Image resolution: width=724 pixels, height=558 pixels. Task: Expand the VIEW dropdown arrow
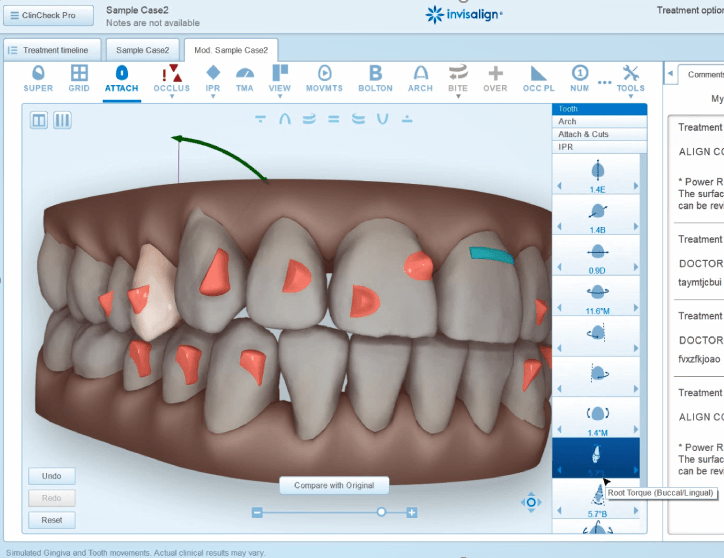click(280, 97)
